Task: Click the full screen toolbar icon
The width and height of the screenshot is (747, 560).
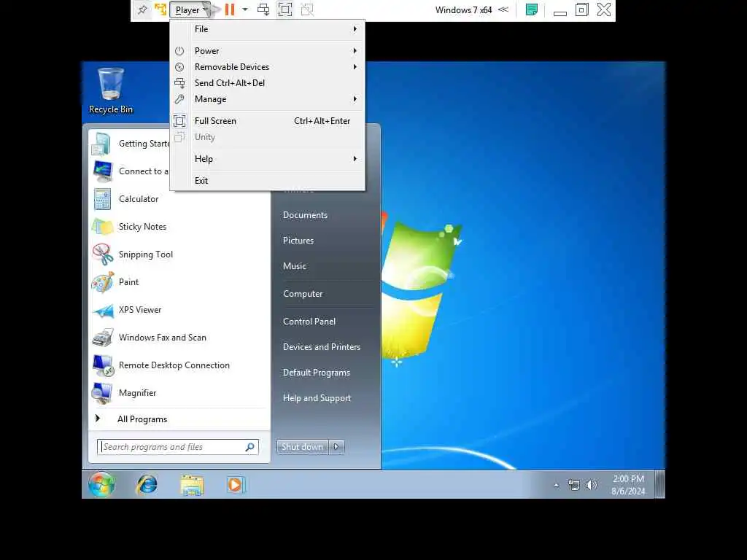Action: [285, 9]
